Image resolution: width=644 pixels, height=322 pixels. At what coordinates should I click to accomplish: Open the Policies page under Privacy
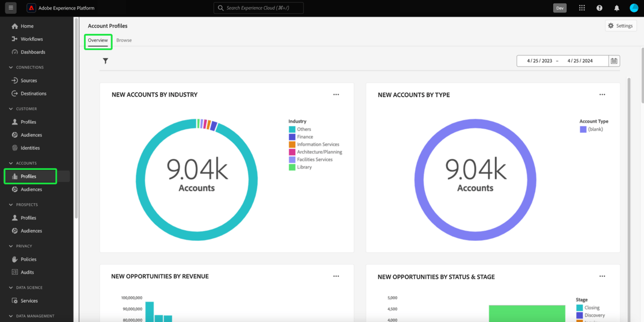[28, 259]
